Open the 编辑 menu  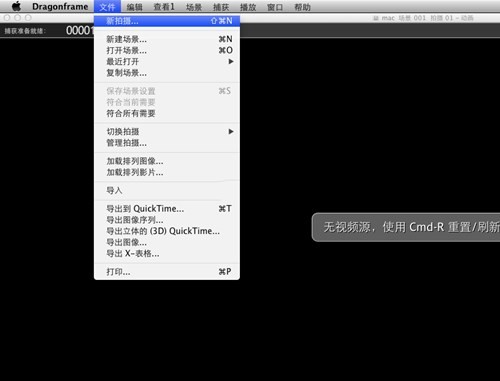tap(135, 7)
